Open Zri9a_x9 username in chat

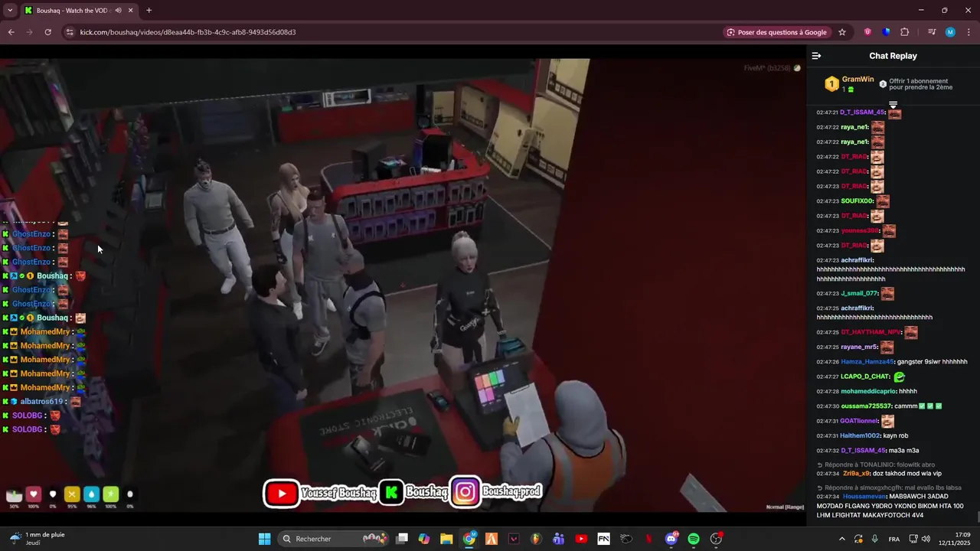(x=856, y=474)
